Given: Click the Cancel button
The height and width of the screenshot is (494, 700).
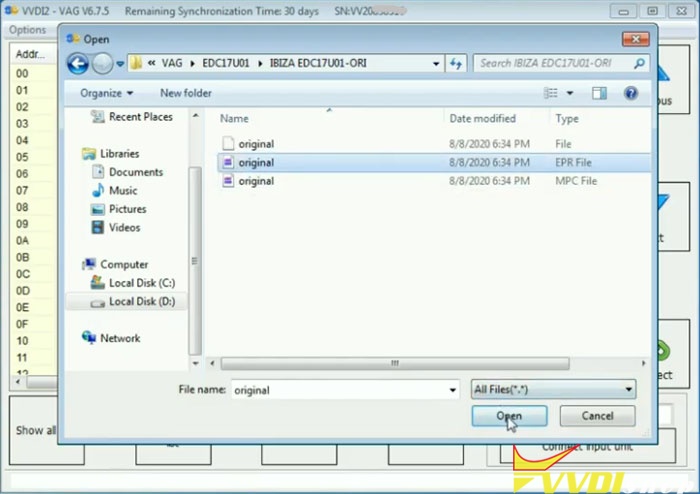Looking at the screenshot, I should tap(597, 416).
